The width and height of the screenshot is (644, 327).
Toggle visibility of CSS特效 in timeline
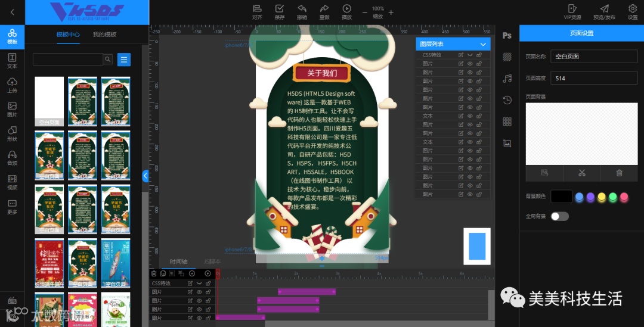point(199,283)
